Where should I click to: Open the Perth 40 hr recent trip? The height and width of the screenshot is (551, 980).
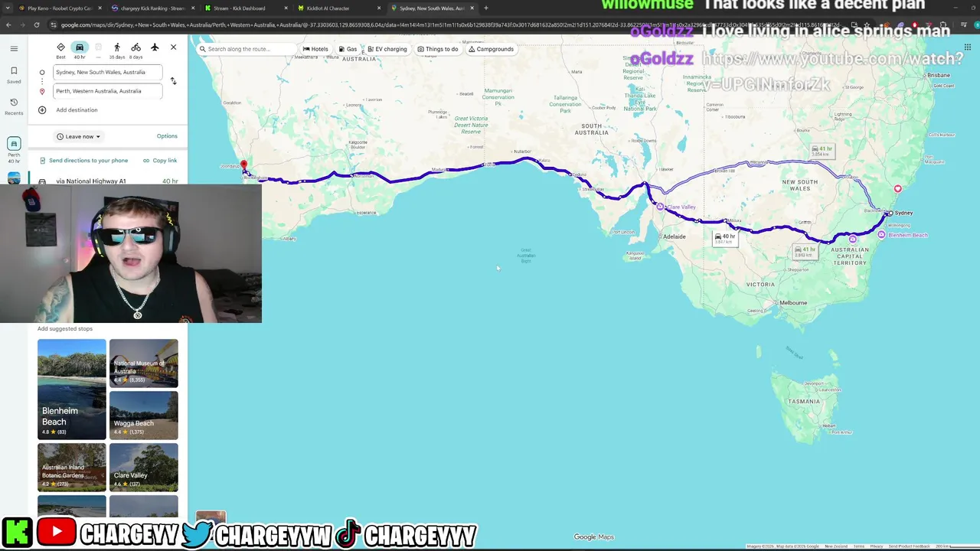point(14,149)
